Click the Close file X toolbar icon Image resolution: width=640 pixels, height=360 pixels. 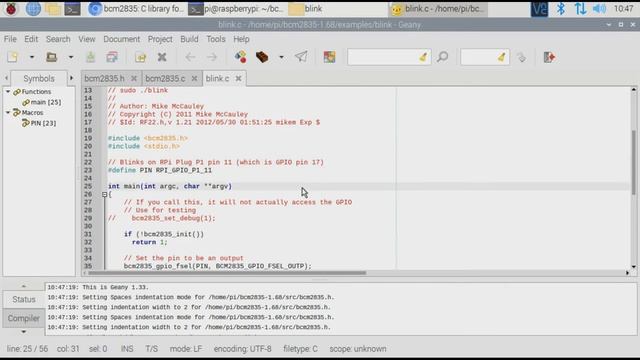[162, 57]
